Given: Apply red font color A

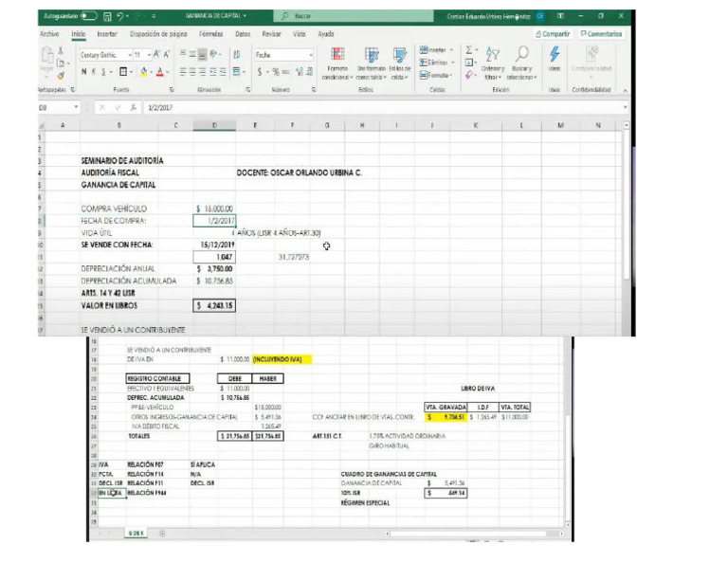Looking at the screenshot, I should coord(159,71).
